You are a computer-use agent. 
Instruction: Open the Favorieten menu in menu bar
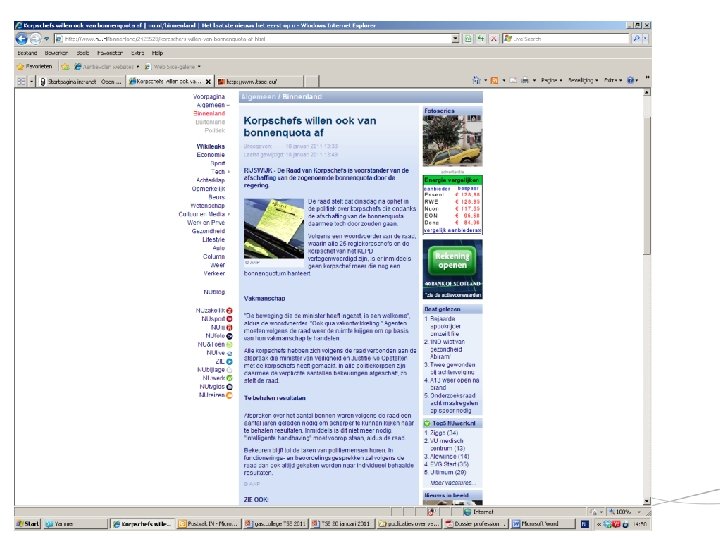(110, 53)
